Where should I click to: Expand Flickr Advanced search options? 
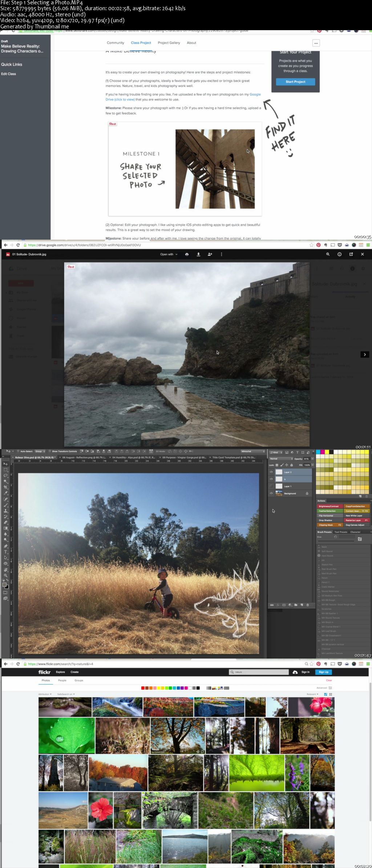coord(324,688)
